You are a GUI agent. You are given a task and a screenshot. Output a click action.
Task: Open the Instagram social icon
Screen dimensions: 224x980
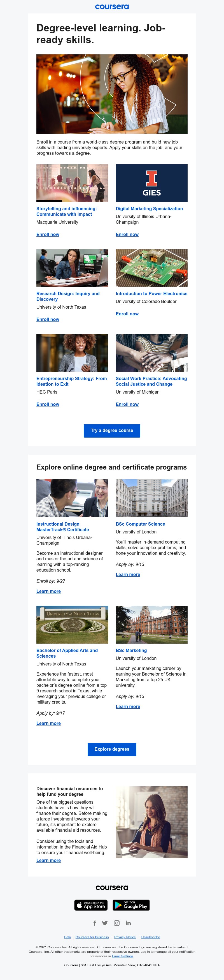(117, 923)
